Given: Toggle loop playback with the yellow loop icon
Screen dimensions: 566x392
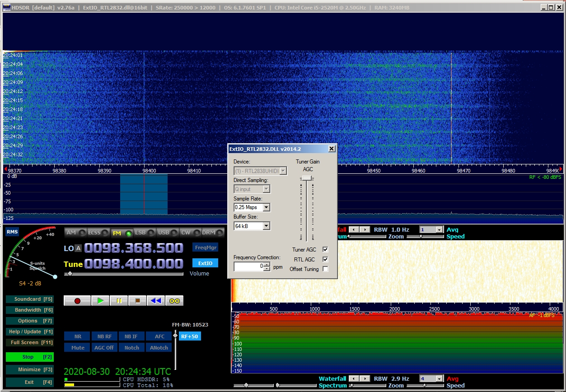Looking at the screenshot, I should pyautogui.click(x=174, y=301).
